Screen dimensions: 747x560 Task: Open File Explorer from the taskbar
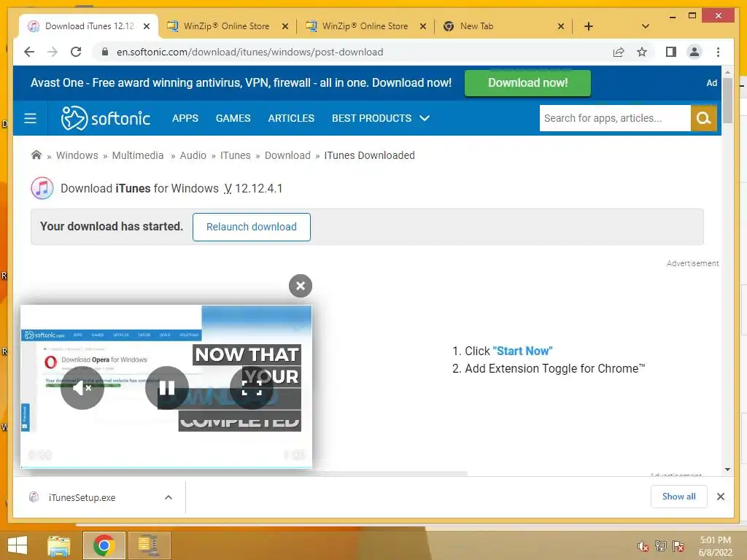59,545
